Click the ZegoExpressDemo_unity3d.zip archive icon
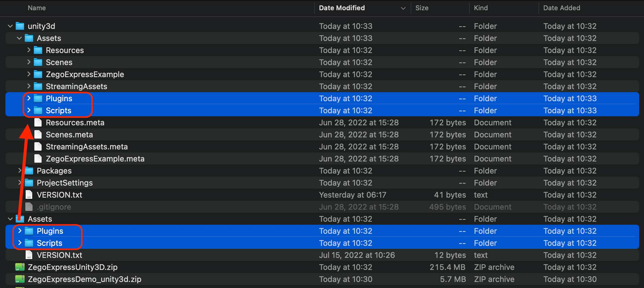644x288 pixels. (20, 279)
